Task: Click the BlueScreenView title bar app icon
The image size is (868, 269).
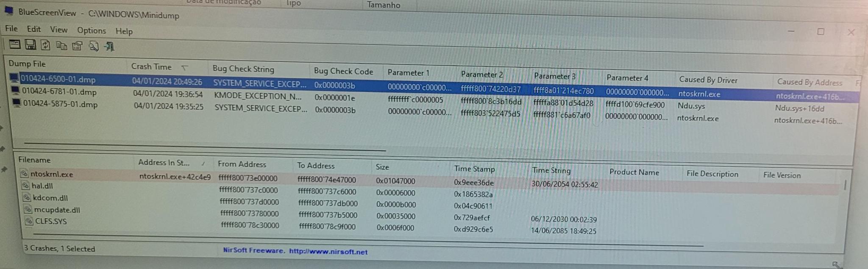Action: tap(9, 11)
